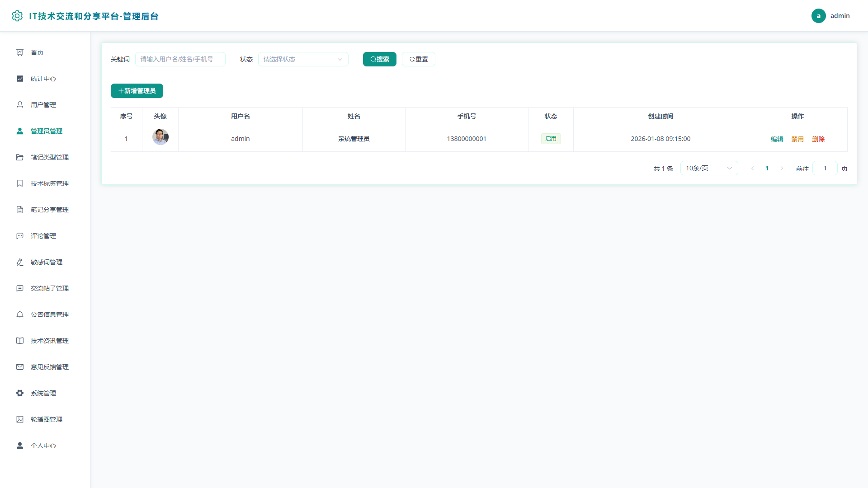The image size is (868, 488).
Task: Click the 用户名 column header
Action: pyautogui.click(x=241, y=116)
